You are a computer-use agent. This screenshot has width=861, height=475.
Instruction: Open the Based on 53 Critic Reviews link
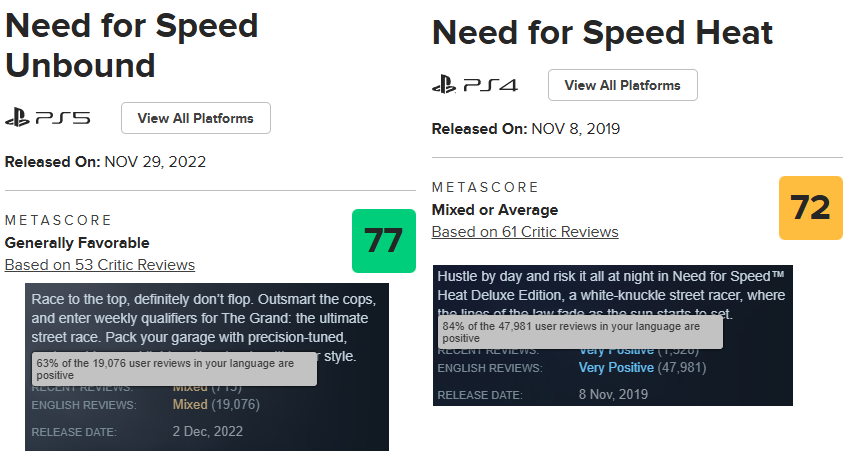(100, 265)
